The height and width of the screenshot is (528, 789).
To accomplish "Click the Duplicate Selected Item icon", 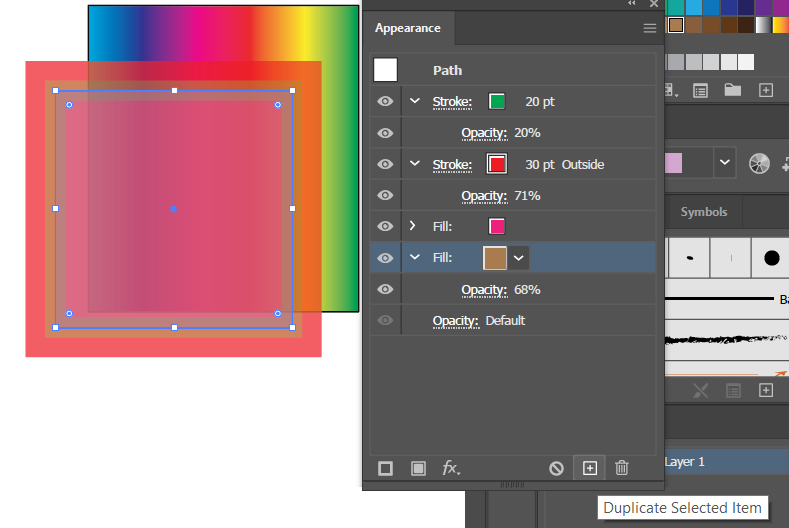I will coord(590,468).
